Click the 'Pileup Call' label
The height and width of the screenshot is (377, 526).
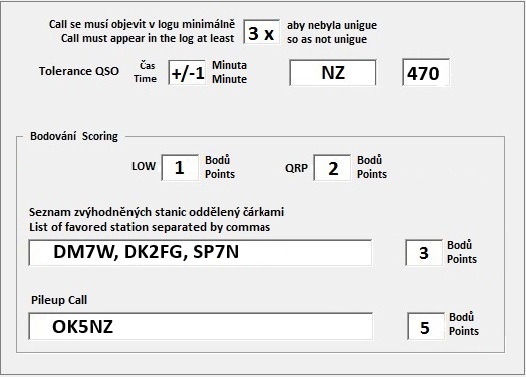coord(59,300)
